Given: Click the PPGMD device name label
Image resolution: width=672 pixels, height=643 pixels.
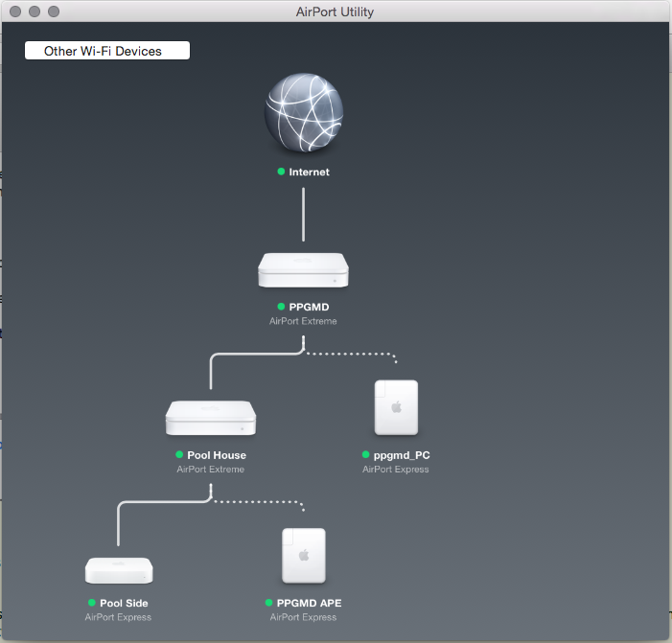Looking at the screenshot, I should click(x=309, y=307).
